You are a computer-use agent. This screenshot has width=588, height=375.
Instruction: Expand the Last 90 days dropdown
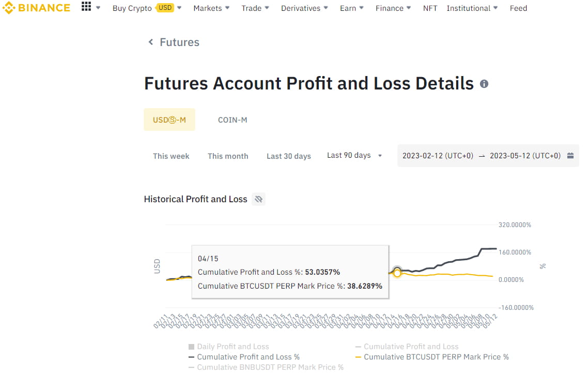354,155
